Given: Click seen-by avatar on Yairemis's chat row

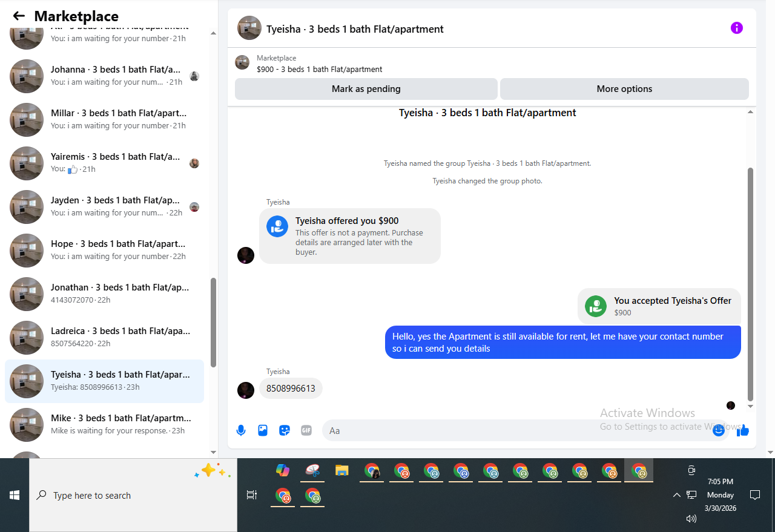Looking at the screenshot, I should [194, 163].
